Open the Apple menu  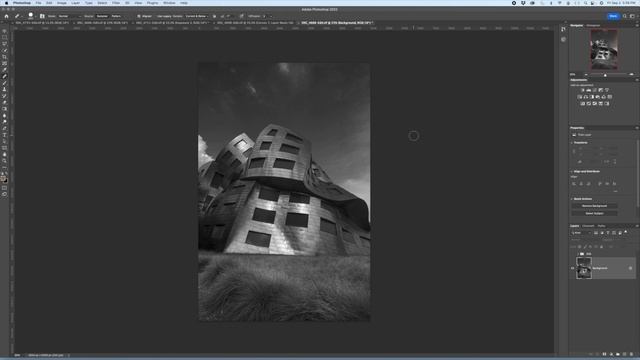click(6, 3)
